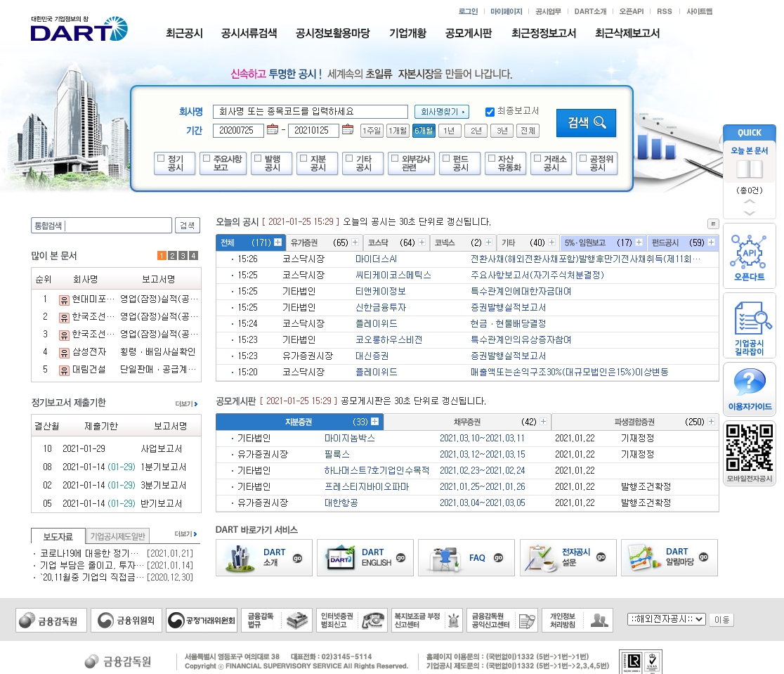Open 공시서류검색 menu

[249, 33]
